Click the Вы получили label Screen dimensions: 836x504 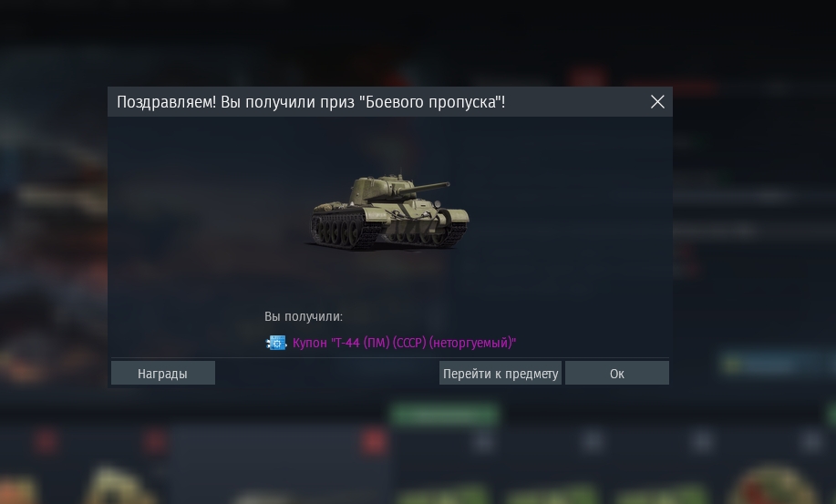pos(304,316)
